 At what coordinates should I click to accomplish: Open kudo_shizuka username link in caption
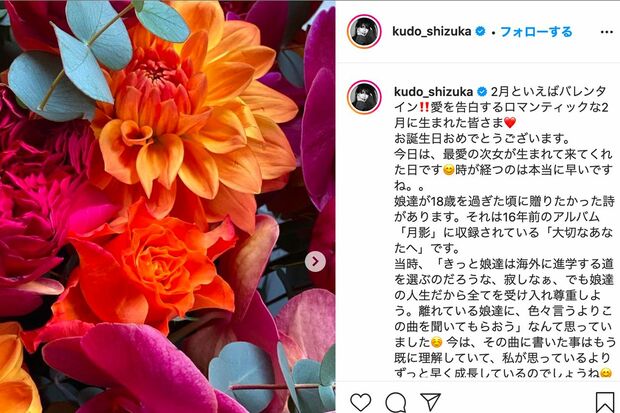point(433,92)
